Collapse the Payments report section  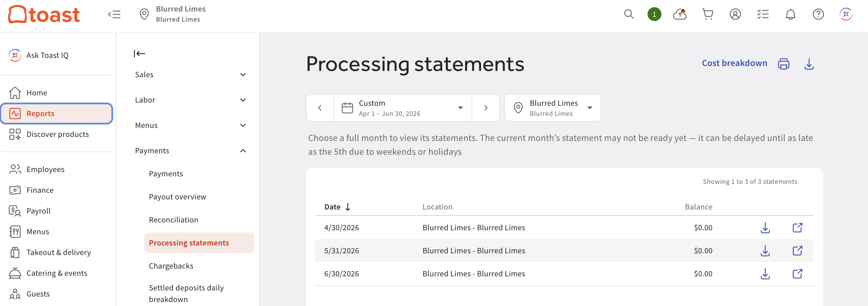click(x=190, y=151)
